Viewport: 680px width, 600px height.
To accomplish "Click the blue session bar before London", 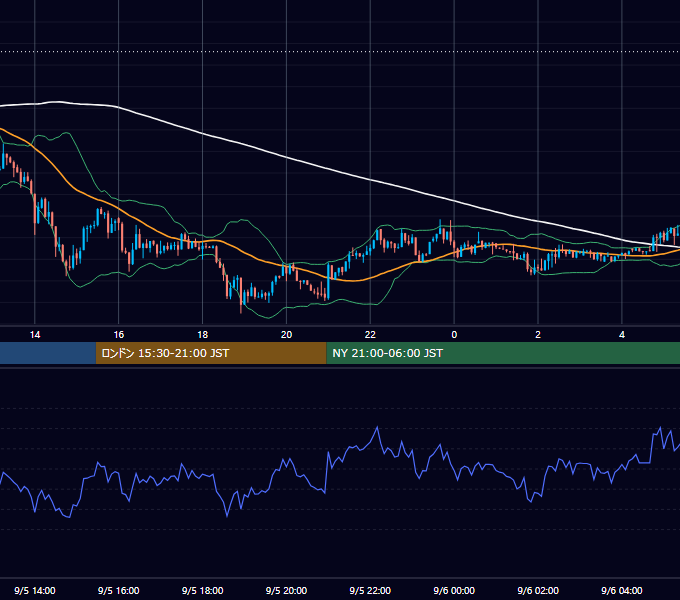I will coord(48,353).
